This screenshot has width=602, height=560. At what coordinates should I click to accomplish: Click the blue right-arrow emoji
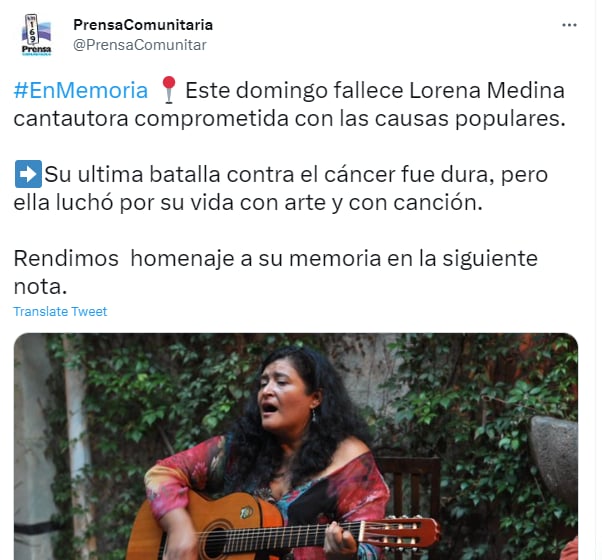28,174
